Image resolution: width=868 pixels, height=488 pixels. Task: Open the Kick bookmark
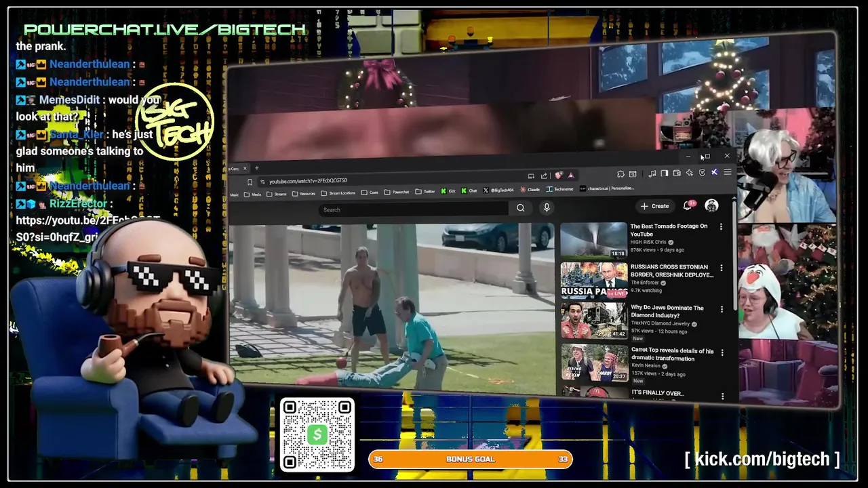pyautogui.click(x=449, y=191)
